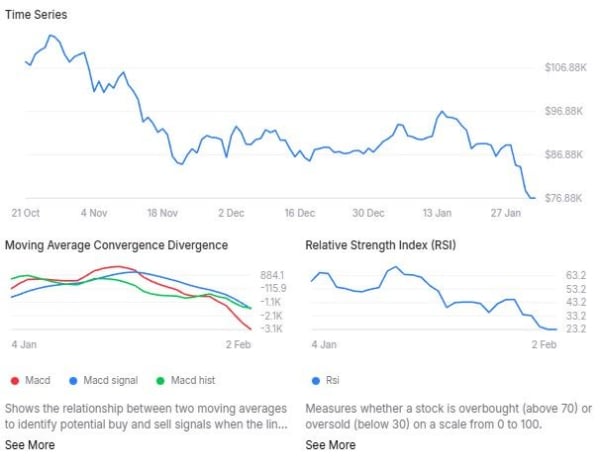Click the 13 Jan date on the time axis
Image resolution: width=600 pixels, height=470 pixels.
[x=437, y=213]
